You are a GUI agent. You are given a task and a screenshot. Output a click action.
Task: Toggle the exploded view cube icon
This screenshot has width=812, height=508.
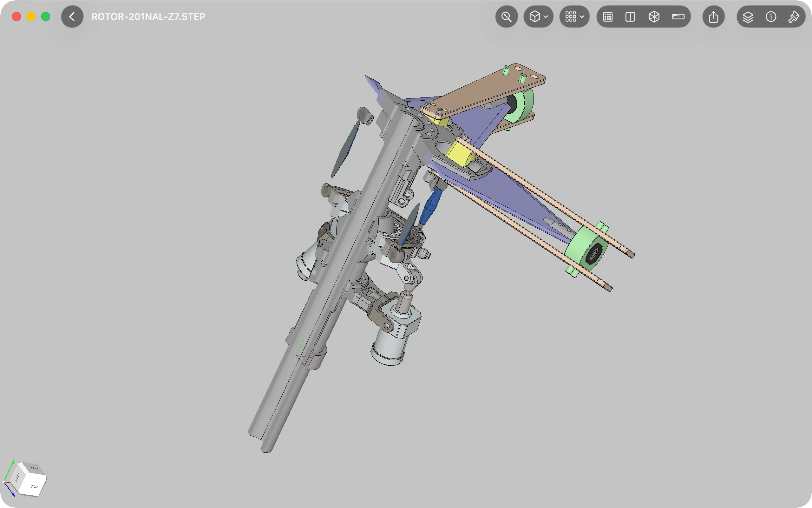(654, 17)
